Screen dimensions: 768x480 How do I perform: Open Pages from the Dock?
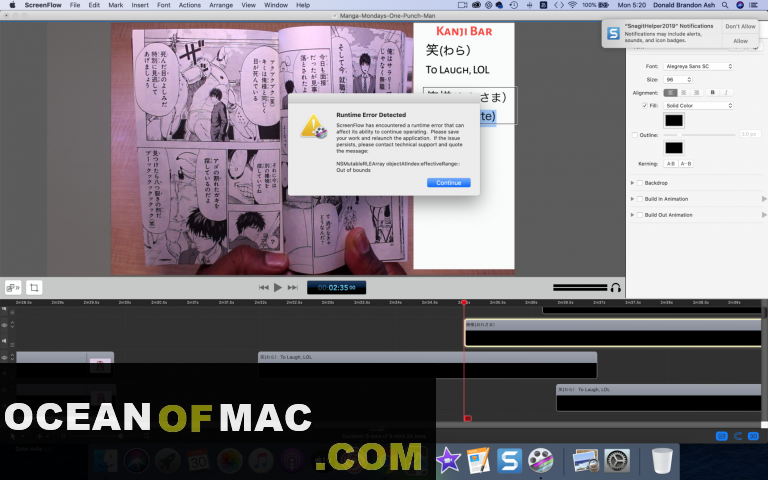click(x=478, y=460)
